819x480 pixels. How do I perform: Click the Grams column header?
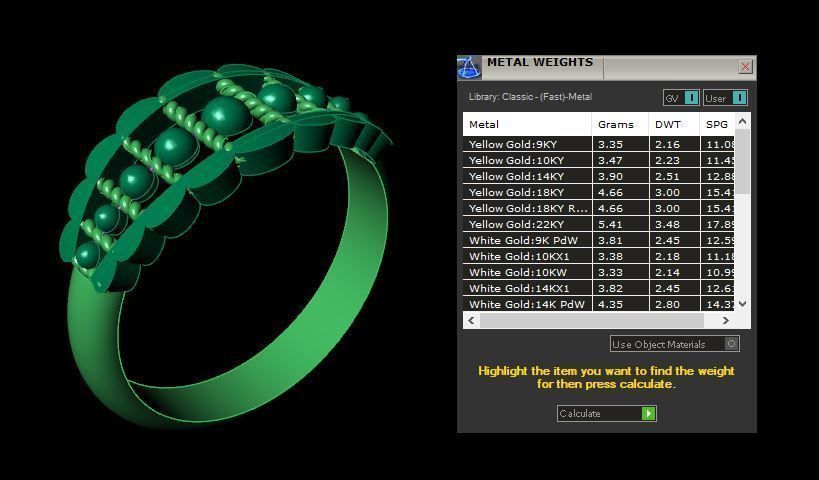pos(620,124)
